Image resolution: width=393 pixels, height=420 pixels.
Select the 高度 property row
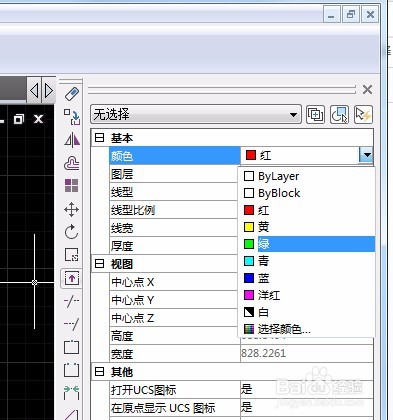[173, 336]
